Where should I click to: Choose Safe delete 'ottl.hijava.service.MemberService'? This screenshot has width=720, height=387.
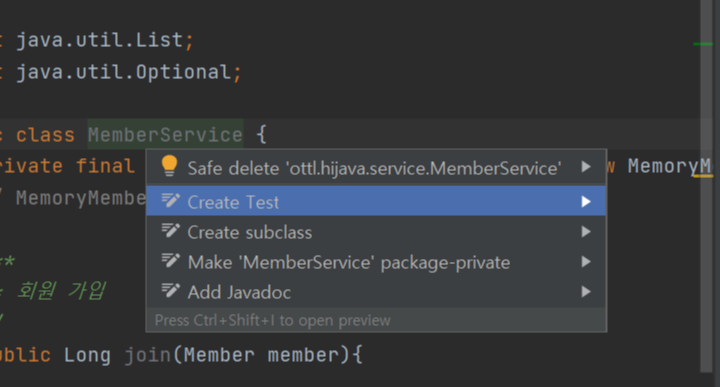pyautogui.click(x=376, y=168)
